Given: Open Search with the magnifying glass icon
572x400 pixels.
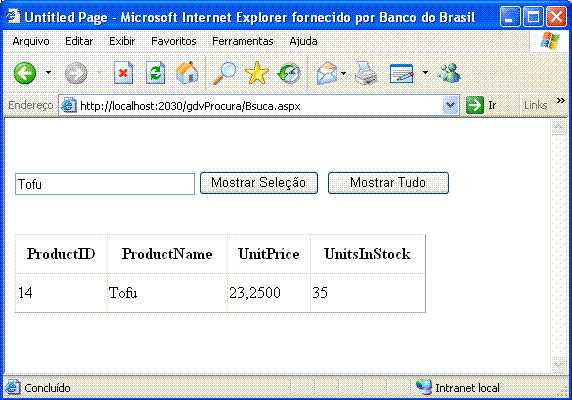Looking at the screenshot, I should (224, 73).
